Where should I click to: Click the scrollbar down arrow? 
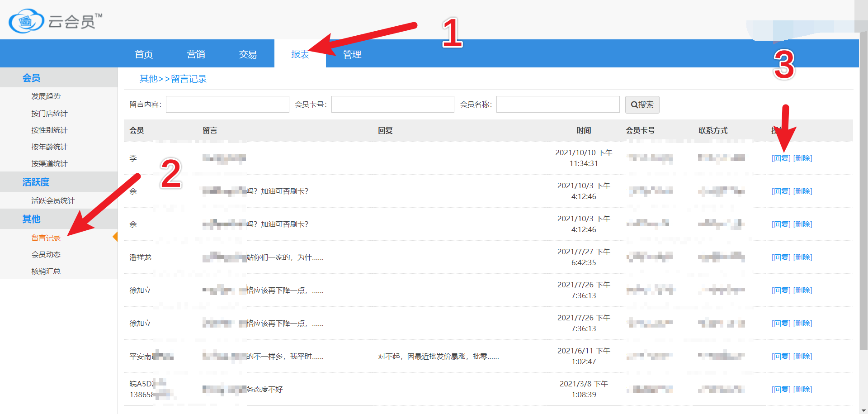click(863, 410)
